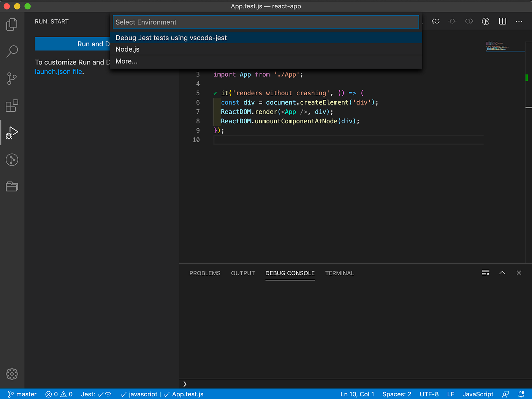Split the editor to the right
Image resolution: width=532 pixels, height=399 pixels.
(x=502, y=21)
